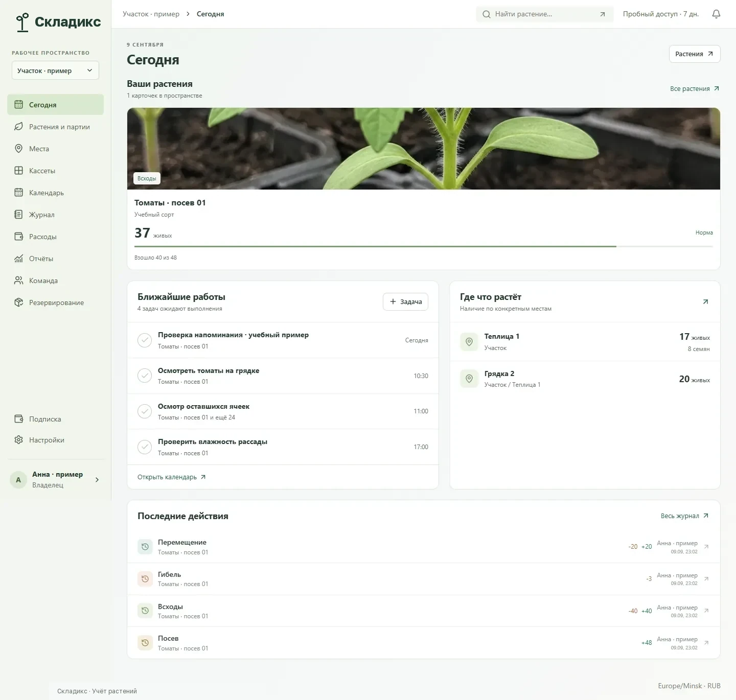Open the tomato seedling card image
The height and width of the screenshot is (700, 736).
coord(424,149)
